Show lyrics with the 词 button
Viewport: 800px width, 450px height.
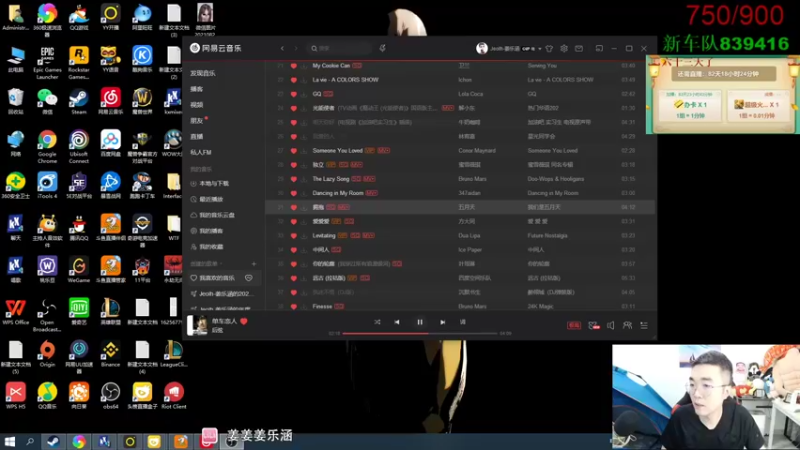(x=463, y=322)
